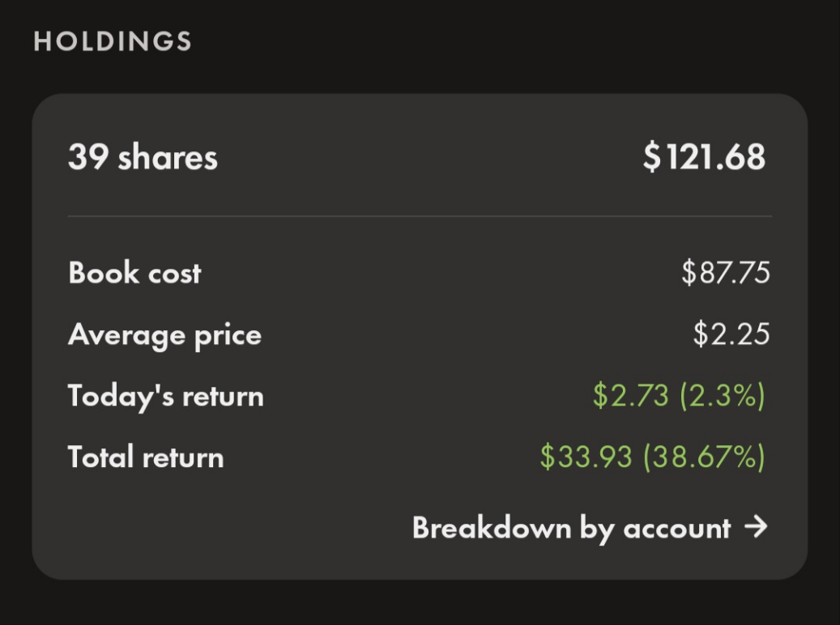Click the green (2.3%) daily percentage
This screenshot has height=625, width=840.
(x=723, y=396)
